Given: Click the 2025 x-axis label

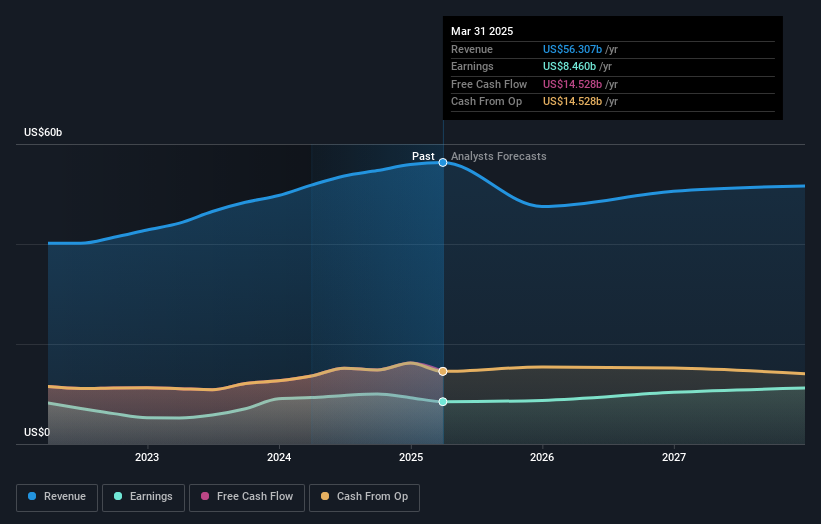Looking at the screenshot, I should tap(411, 457).
